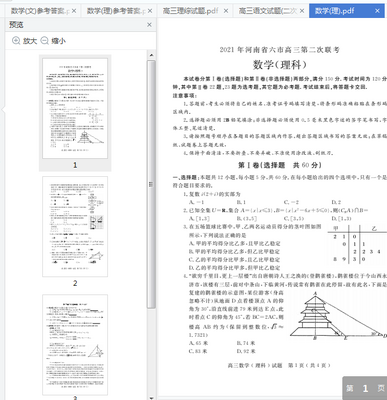The height and width of the screenshot is (400, 387).
Task: Select page 1 thumbnail in preview
Action: click(x=75, y=108)
